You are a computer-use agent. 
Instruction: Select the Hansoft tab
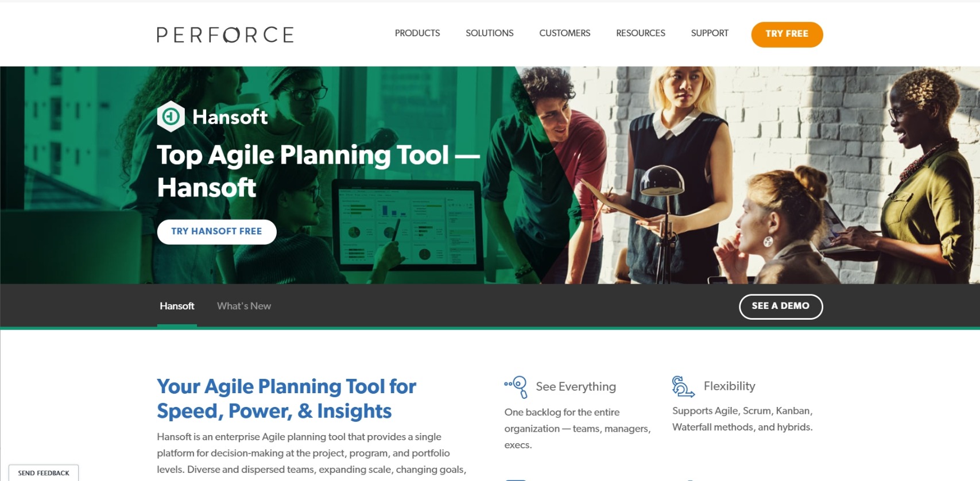(177, 307)
